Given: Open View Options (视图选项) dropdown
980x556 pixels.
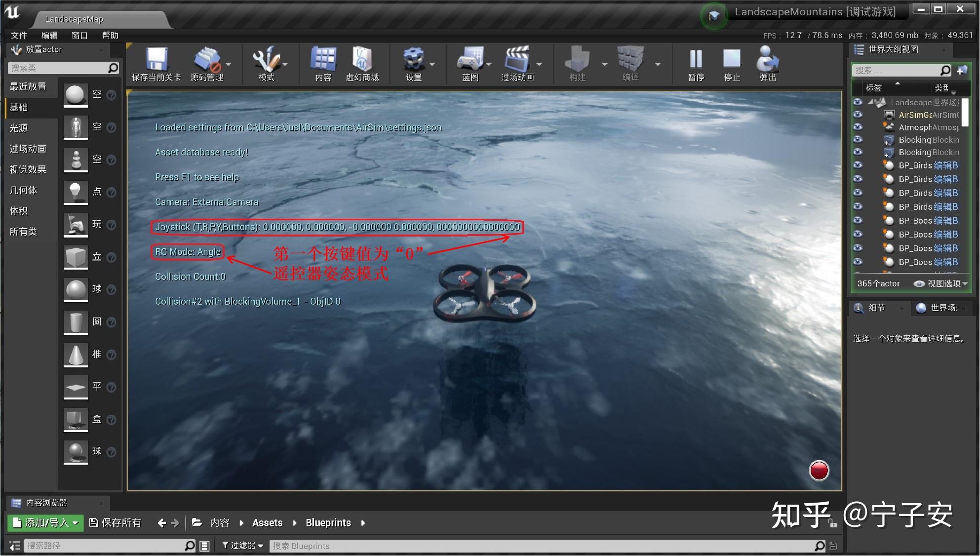Looking at the screenshot, I should pos(941,283).
